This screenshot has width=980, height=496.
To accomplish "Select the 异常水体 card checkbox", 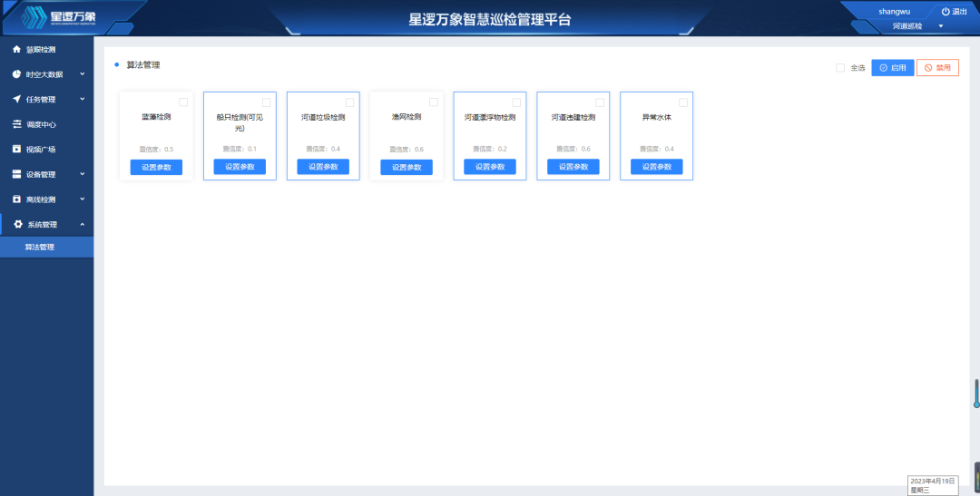I will point(683,102).
